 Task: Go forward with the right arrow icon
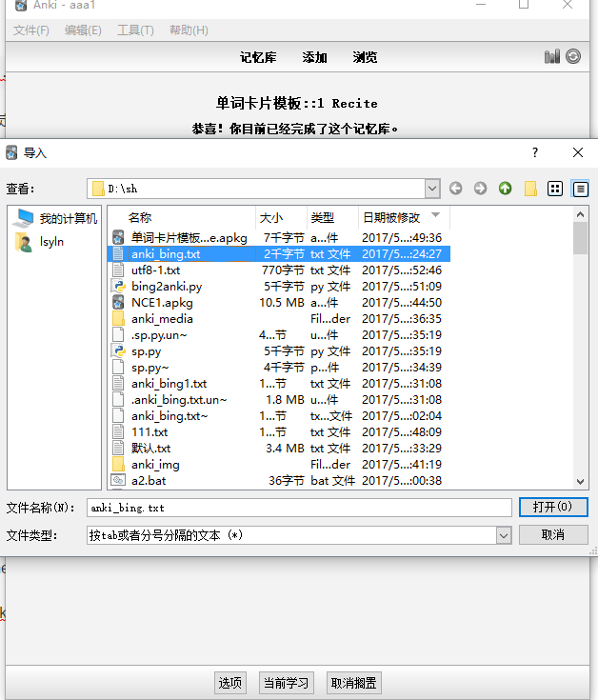(481, 189)
